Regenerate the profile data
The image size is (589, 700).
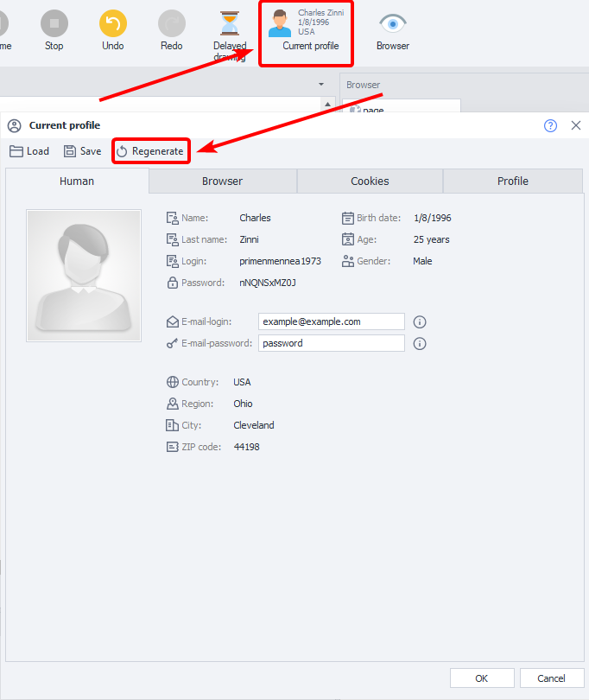tap(150, 151)
